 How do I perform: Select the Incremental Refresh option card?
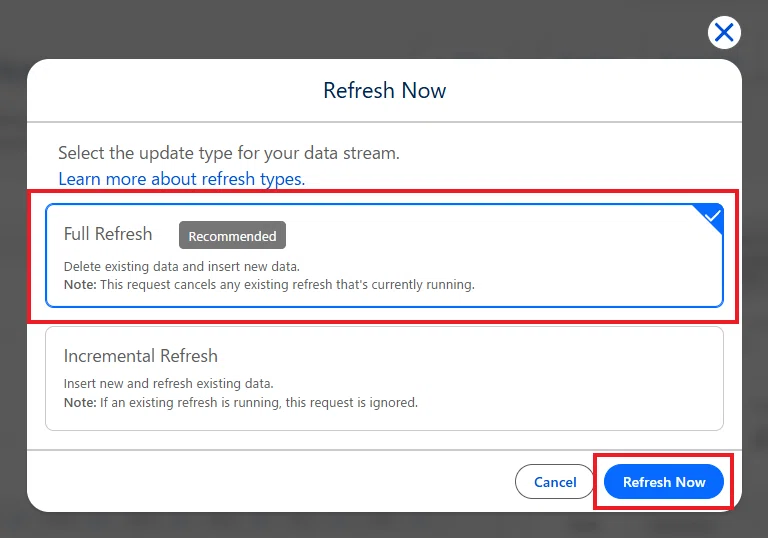click(384, 378)
